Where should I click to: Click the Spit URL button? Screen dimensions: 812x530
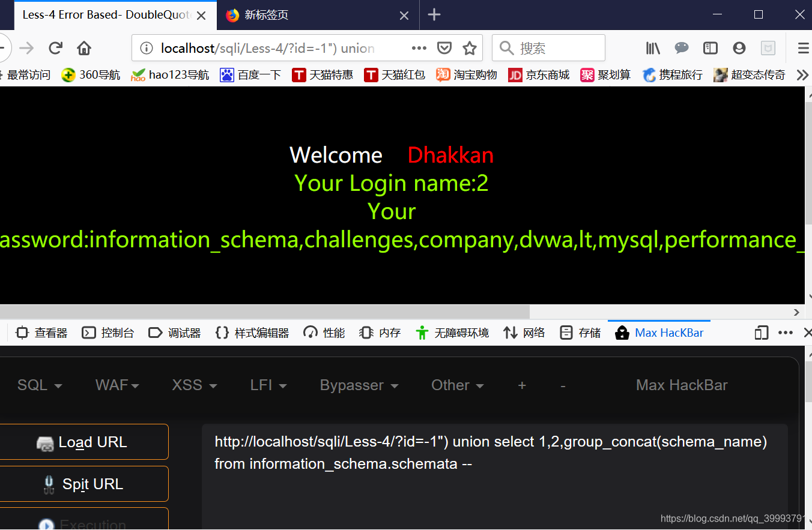[83, 484]
